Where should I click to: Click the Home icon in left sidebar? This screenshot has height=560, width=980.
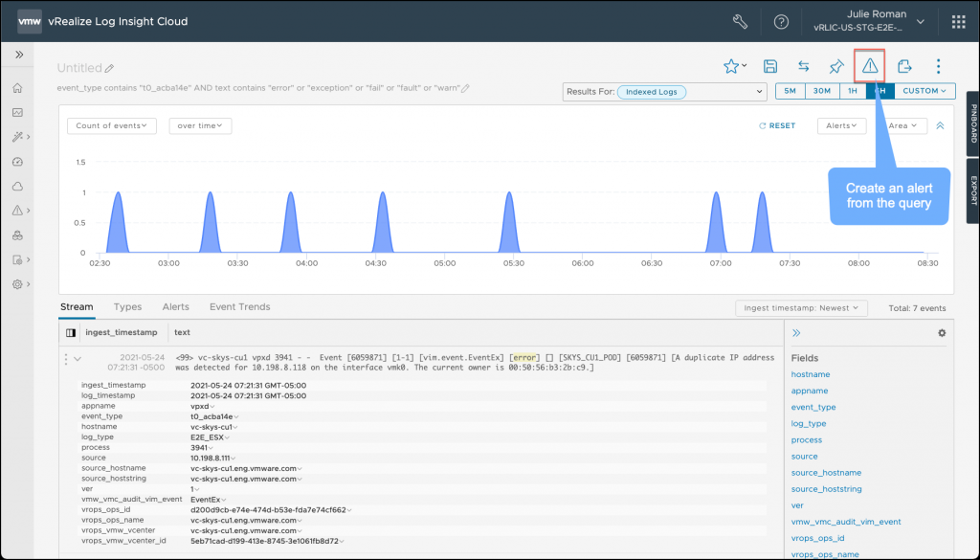(17, 88)
